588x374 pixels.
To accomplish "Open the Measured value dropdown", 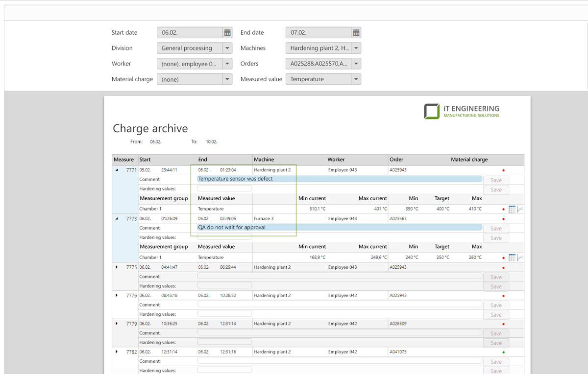I will click(356, 79).
